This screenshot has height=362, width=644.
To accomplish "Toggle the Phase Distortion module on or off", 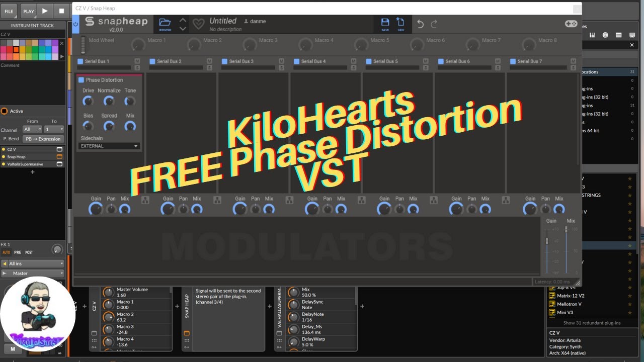I will pos(82,80).
